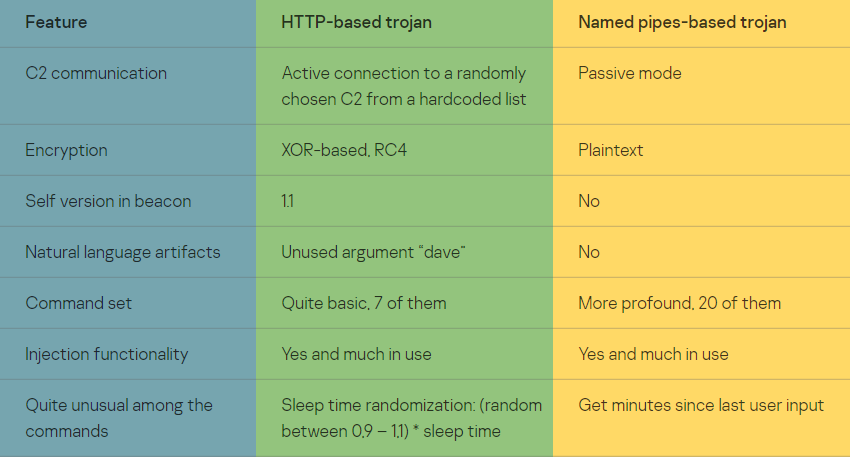Select the "C2 communication" row label
The image size is (851, 458).
click(x=96, y=73)
